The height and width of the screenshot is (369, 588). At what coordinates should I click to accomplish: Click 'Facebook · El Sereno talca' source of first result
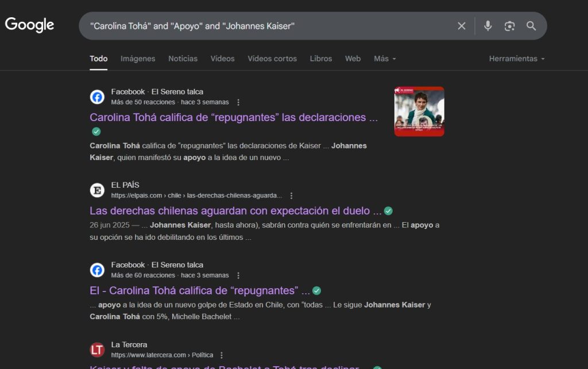(157, 92)
